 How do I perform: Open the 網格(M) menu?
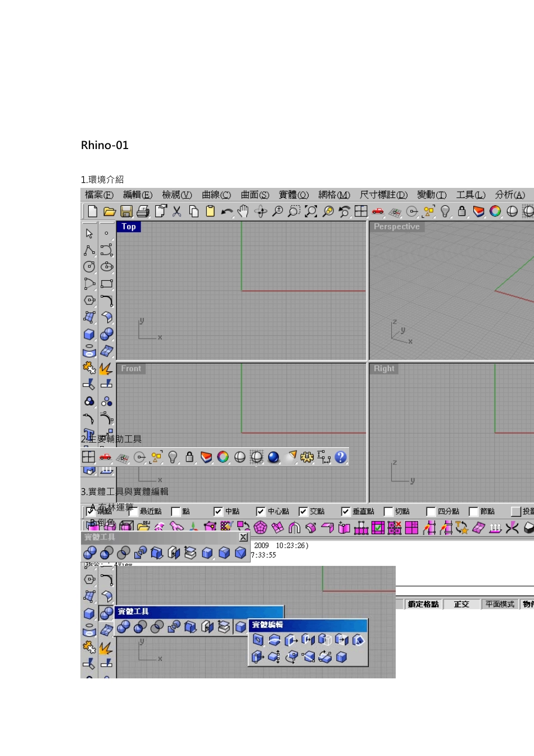pos(334,195)
